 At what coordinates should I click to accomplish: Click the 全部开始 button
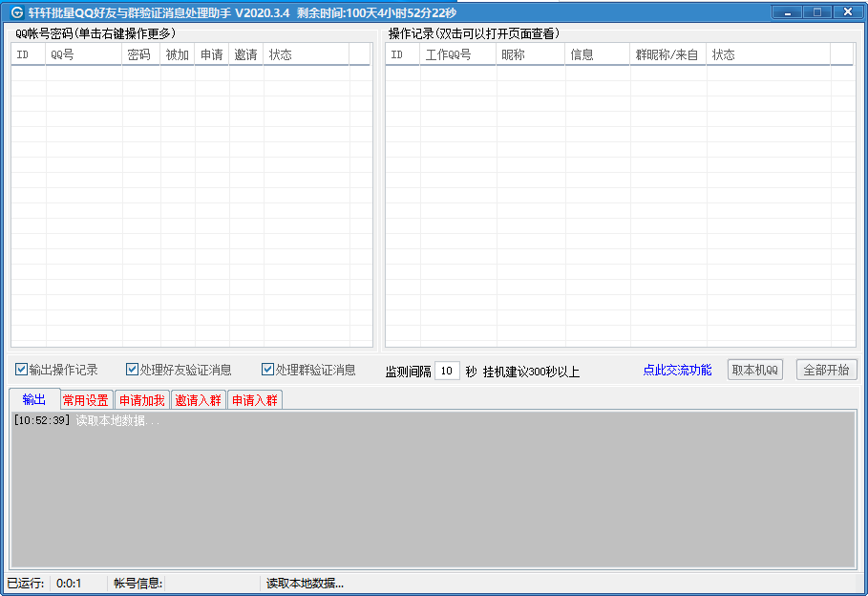tap(827, 370)
